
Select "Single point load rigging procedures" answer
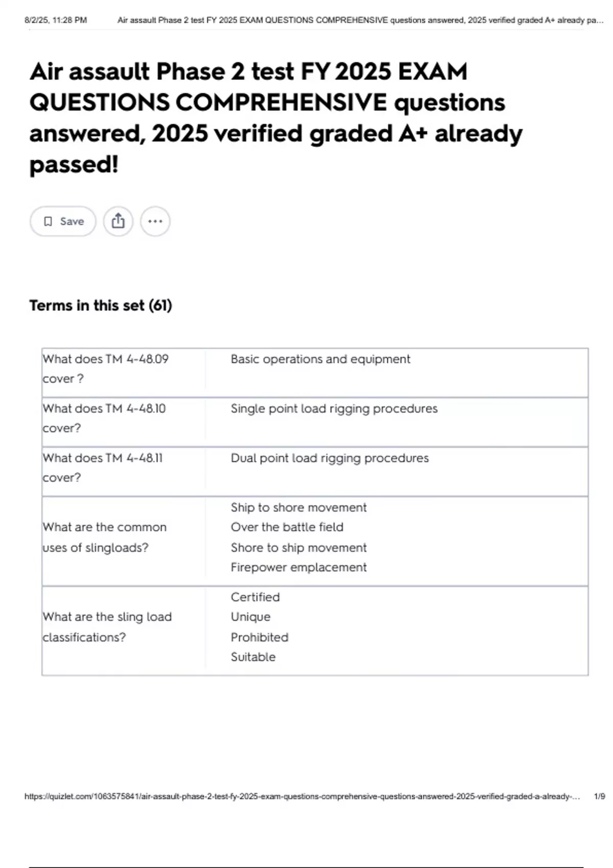tap(334, 408)
